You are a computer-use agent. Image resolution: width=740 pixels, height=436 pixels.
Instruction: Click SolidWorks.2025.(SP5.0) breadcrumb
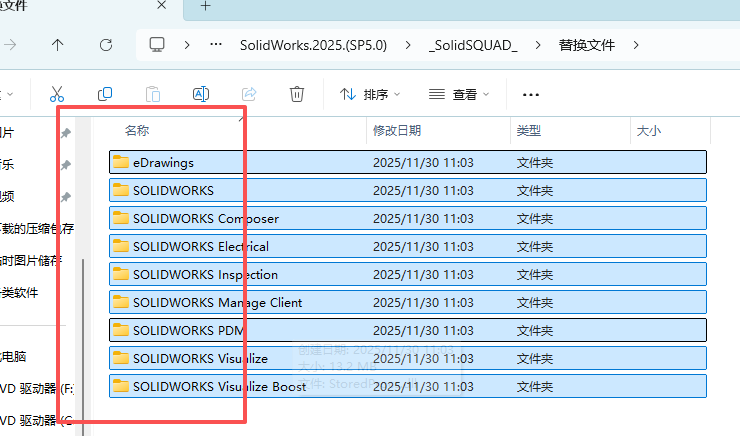(x=313, y=45)
